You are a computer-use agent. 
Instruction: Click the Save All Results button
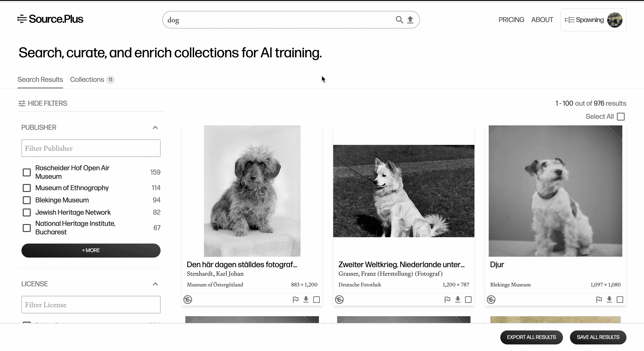[x=598, y=337]
